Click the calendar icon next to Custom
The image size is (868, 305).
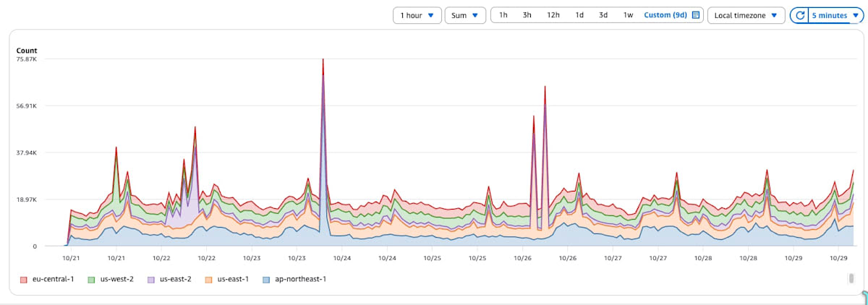tap(696, 15)
